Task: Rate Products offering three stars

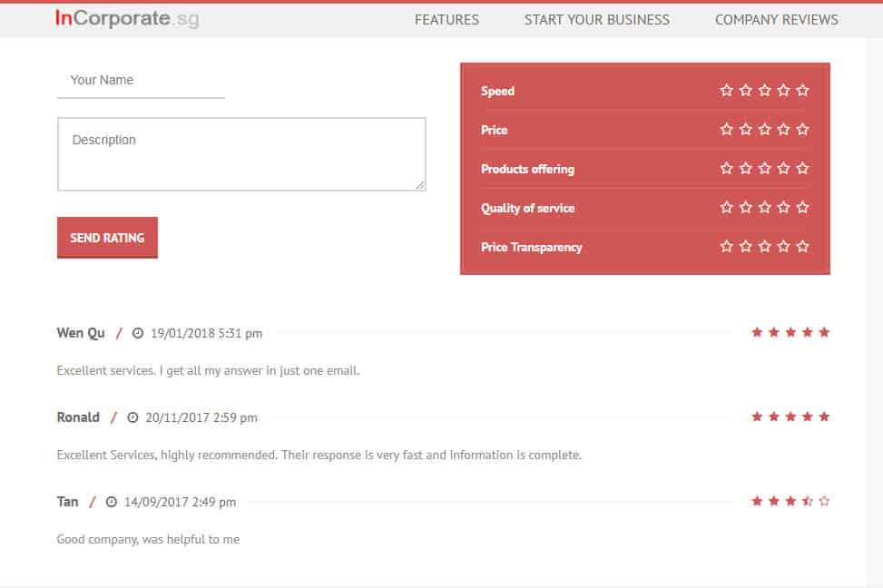Action: (x=765, y=169)
